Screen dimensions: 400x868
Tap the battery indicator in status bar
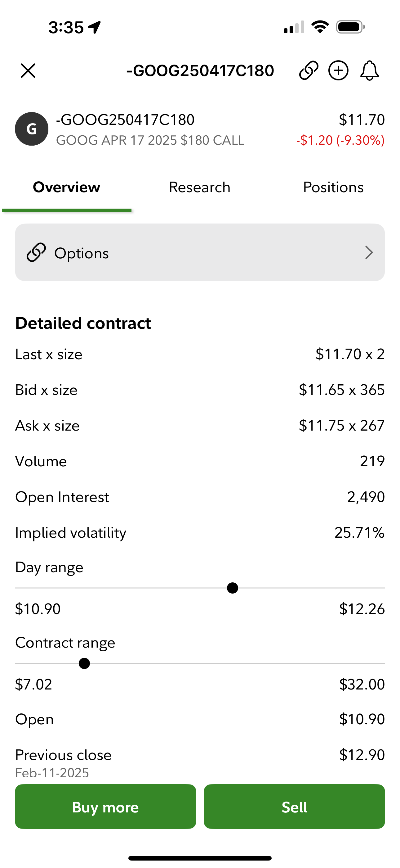(x=350, y=27)
